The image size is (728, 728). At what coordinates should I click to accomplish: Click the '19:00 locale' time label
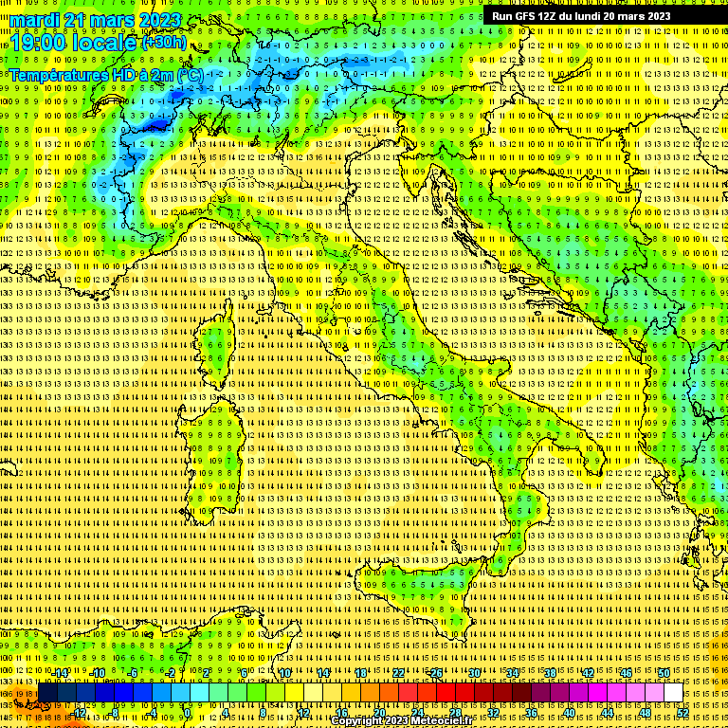(73, 44)
